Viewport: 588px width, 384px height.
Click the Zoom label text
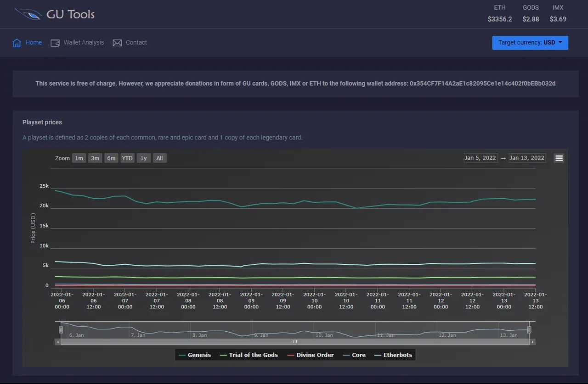tap(62, 158)
